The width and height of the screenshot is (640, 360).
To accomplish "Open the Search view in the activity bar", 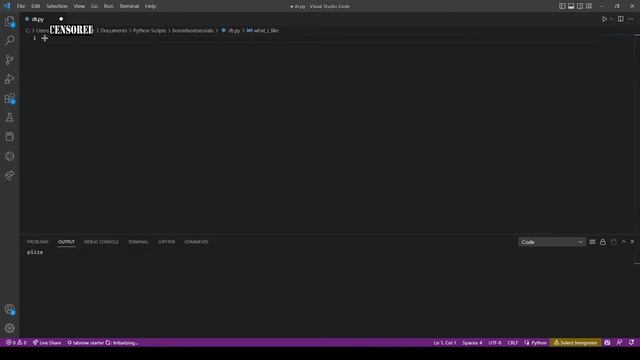I will (9, 40).
